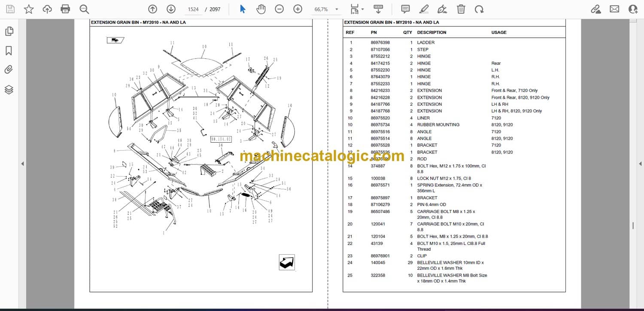Click the DESCRIPTION column header
This screenshot has width=644, height=311.
(x=431, y=33)
